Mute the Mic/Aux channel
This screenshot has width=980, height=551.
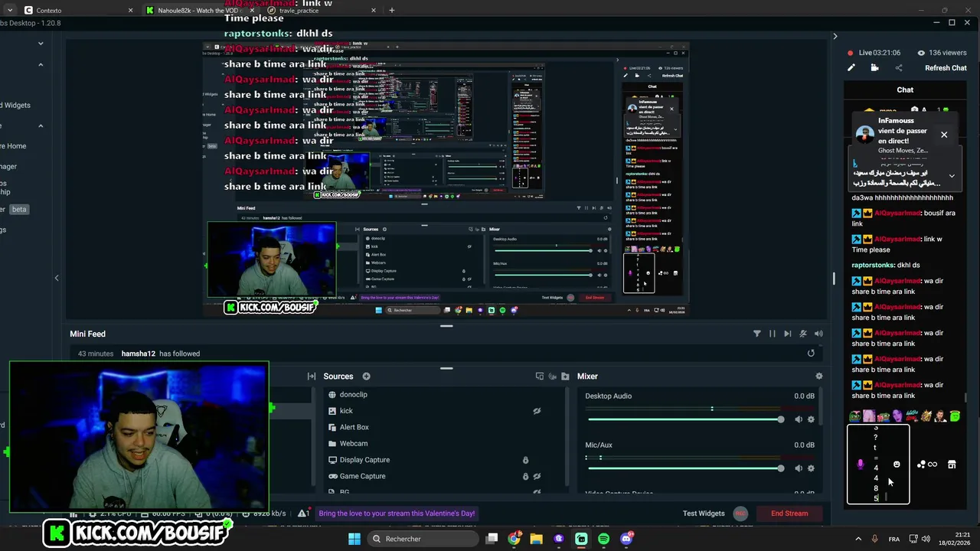[x=799, y=468]
